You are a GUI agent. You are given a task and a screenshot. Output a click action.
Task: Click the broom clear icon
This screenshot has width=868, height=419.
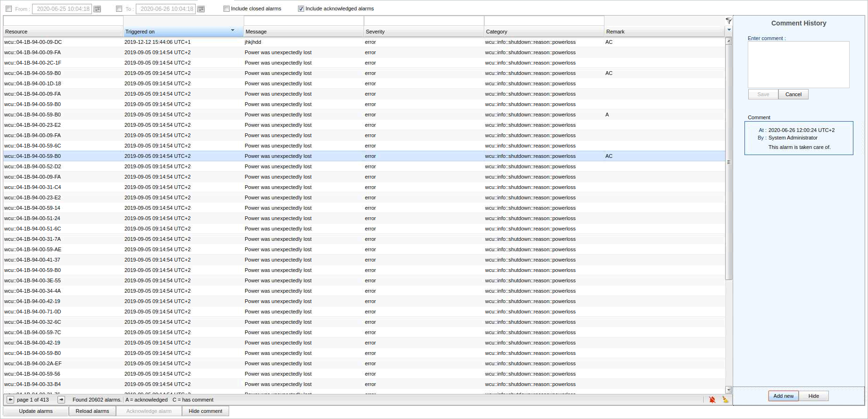tap(725, 400)
